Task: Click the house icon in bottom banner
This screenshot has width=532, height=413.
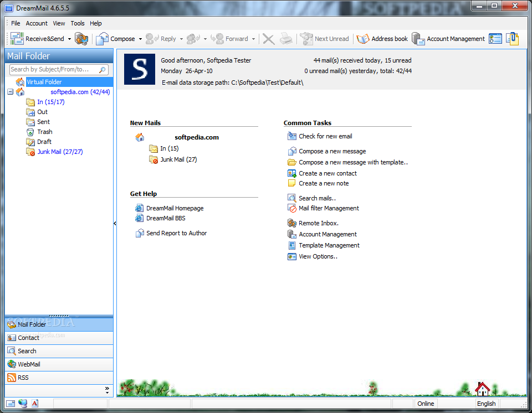Action: click(x=482, y=389)
